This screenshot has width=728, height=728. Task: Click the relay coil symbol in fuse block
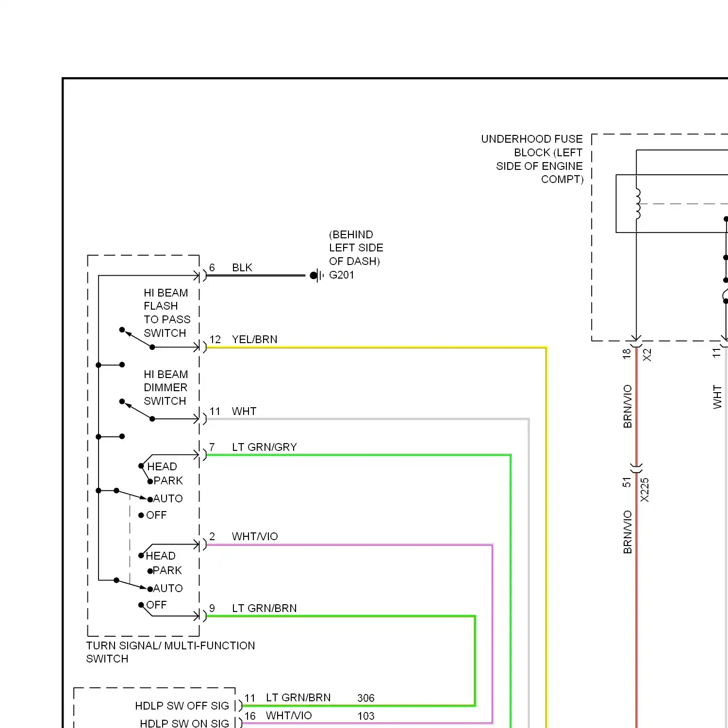[638, 204]
